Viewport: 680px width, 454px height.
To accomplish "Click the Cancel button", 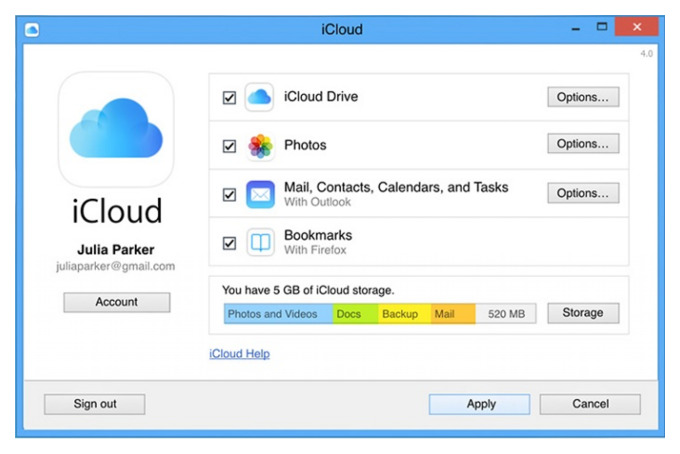I will coord(590,404).
